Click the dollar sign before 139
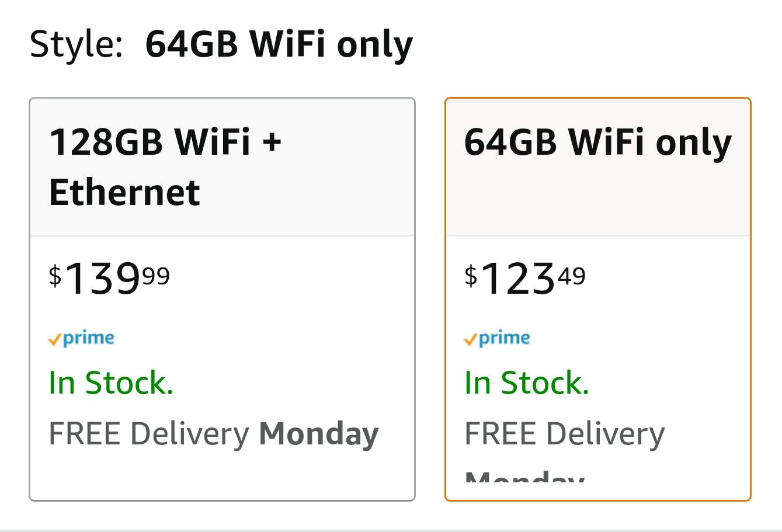The height and width of the screenshot is (532, 782). 55,275
